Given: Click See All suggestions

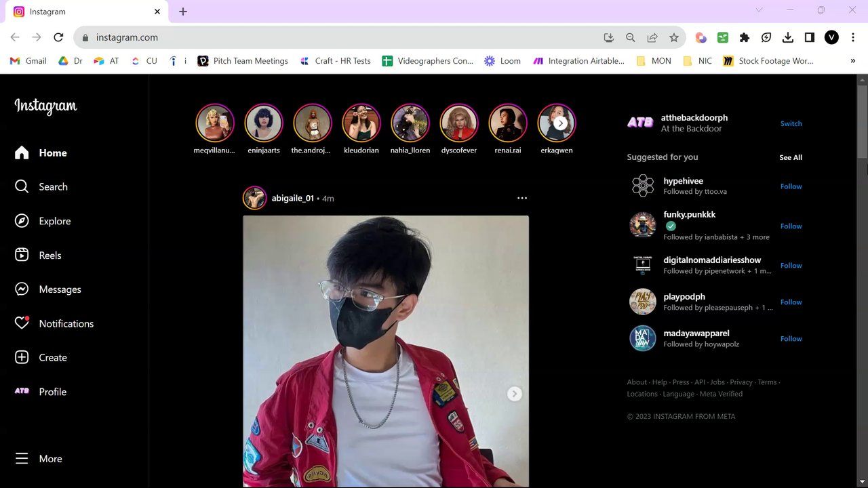Looking at the screenshot, I should [791, 157].
